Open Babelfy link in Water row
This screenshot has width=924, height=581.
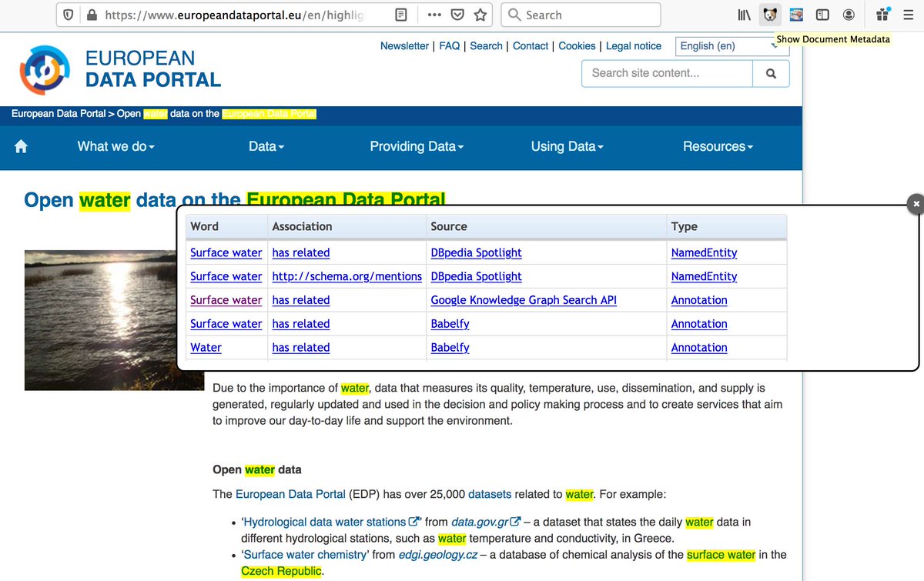tap(450, 348)
